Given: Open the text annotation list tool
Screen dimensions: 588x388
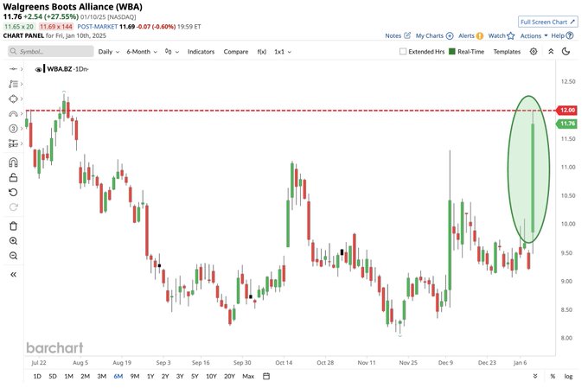Looking at the screenshot, I should 13,84.
